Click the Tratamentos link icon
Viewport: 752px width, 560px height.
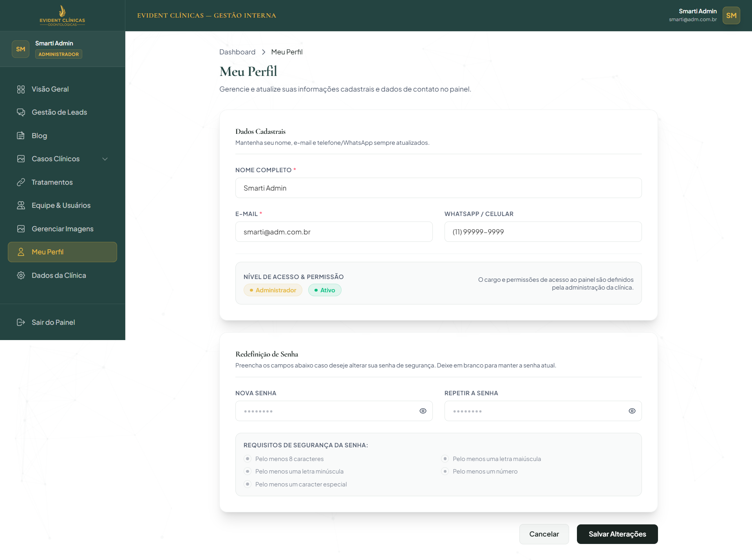click(x=21, y=182)
